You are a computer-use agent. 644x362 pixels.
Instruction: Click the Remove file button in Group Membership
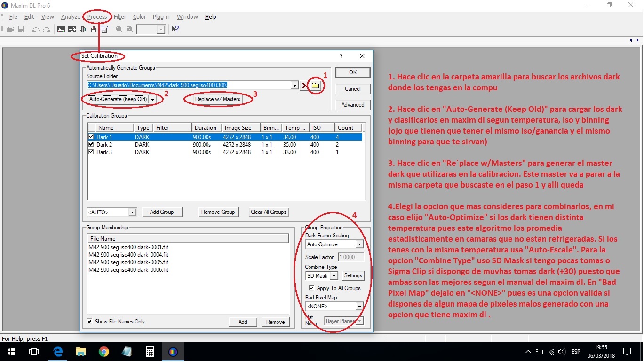(275, 322)
